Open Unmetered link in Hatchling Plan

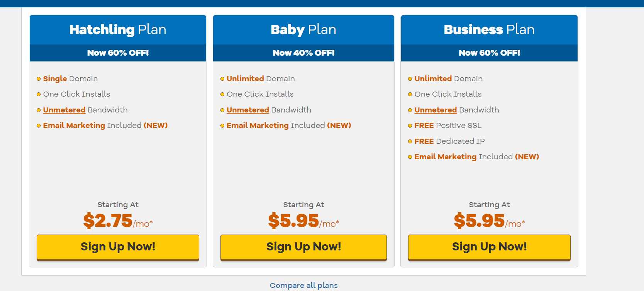64,110
